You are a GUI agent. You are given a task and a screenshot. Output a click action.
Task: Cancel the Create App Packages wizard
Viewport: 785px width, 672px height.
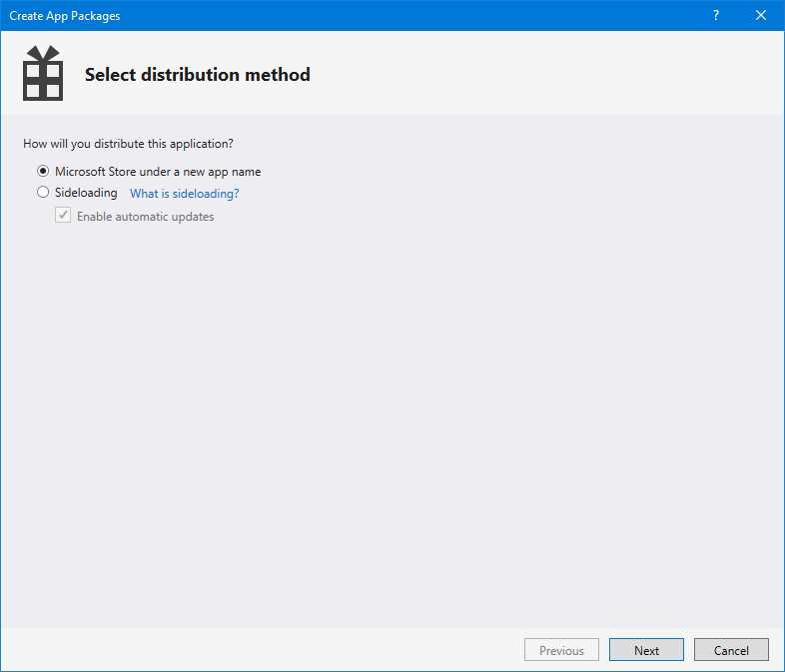(731, 650)
